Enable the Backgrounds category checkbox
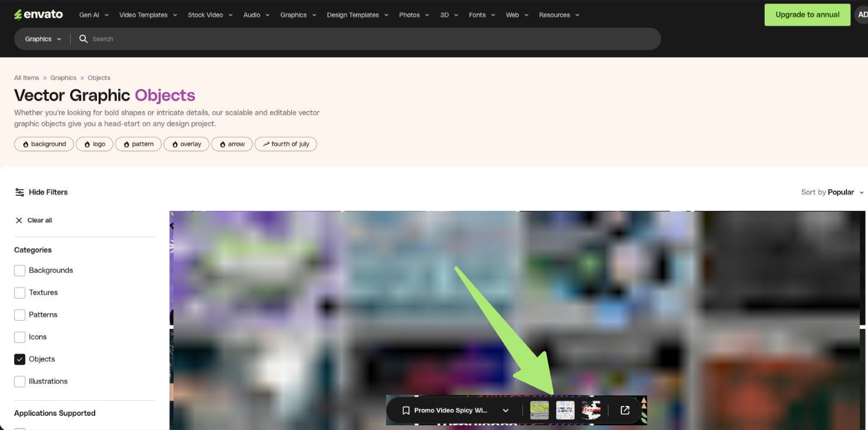This screenshot has width=868, height=430. point(19,271)
